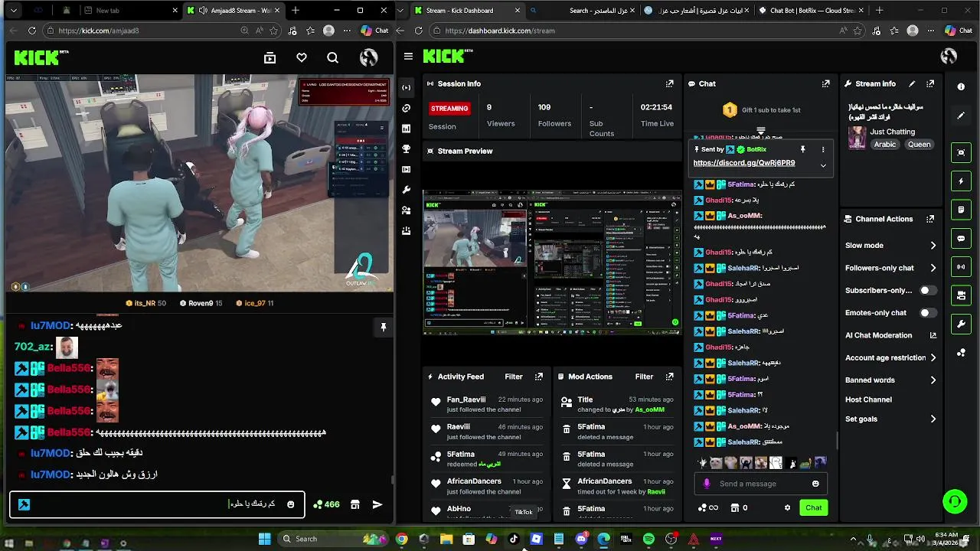
Task: Open the wrench settings icon in sidebar
Action: (x=406, y=190)
